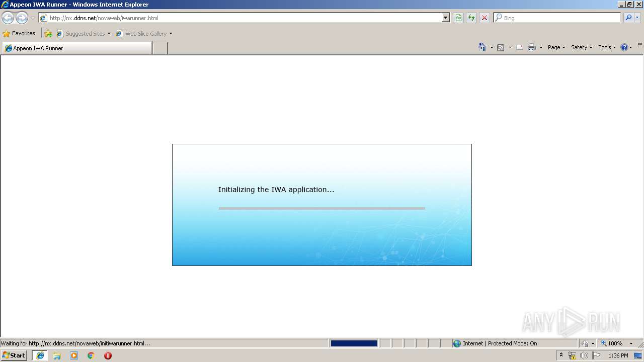The width and height of the screenshot is (644, 362).
Task: Click the red Stop loading icon
Action: click(x=485, y=18)
